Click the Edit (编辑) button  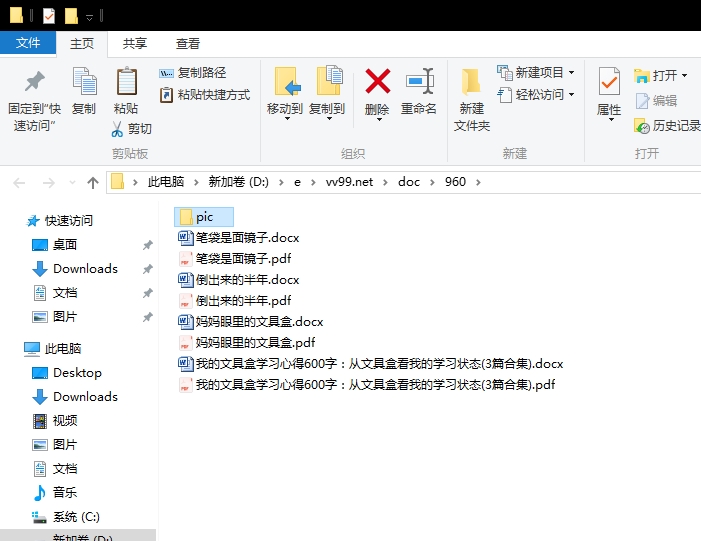[x=656, y=101]
